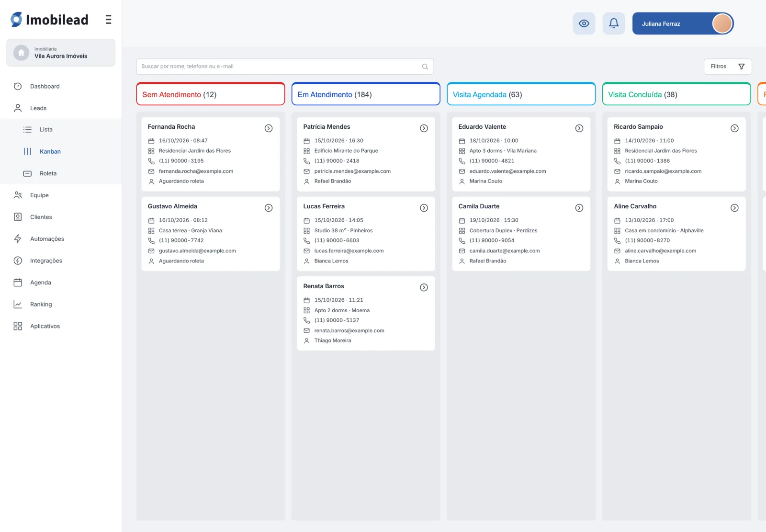Select the Sem Atendimento column header
766x532 pixels.
click(211, 94)
